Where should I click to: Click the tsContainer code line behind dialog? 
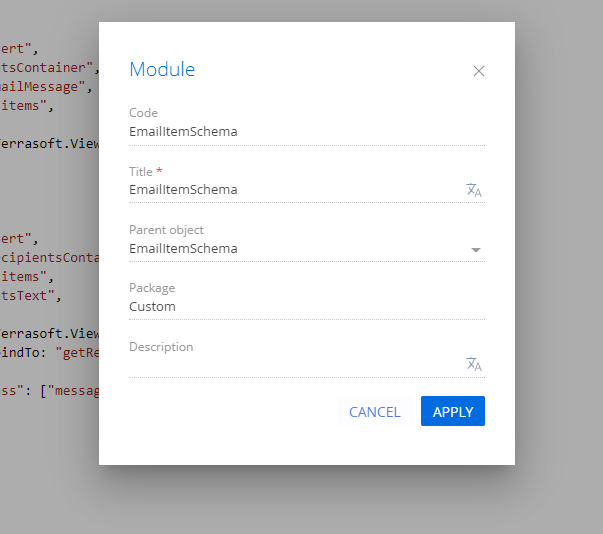point(49,68)
